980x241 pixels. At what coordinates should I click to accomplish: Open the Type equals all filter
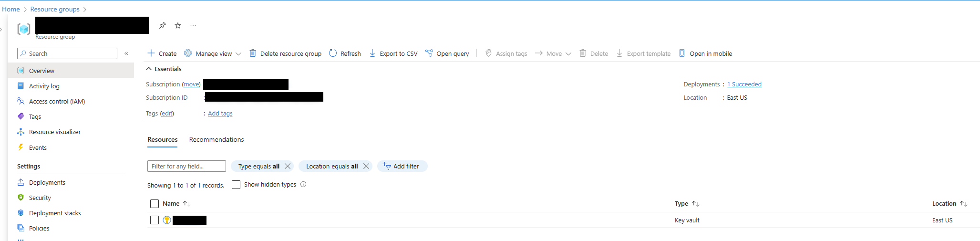click(x=259, y=166)
